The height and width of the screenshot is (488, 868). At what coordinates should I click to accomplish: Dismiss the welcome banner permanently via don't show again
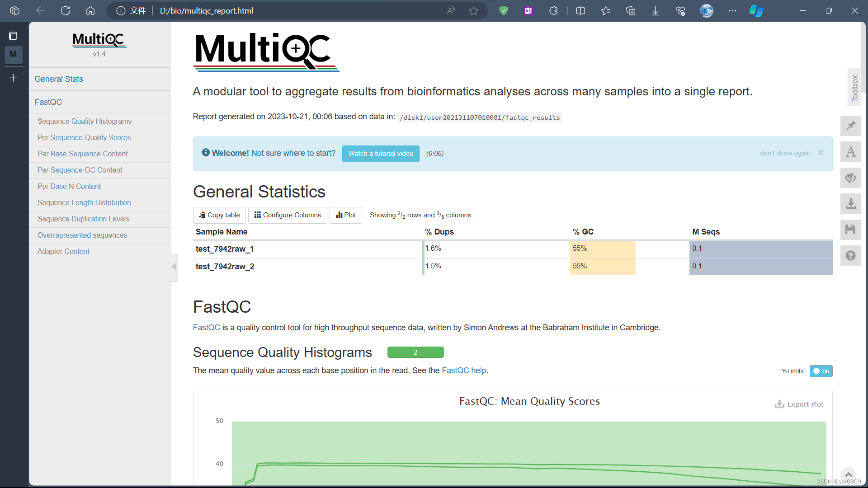tap(784, 153)
